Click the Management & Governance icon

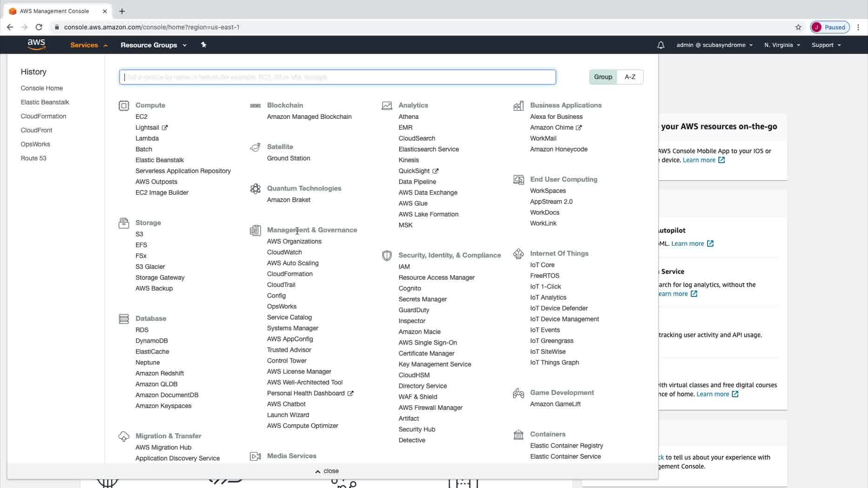click(x=255, y=231)
